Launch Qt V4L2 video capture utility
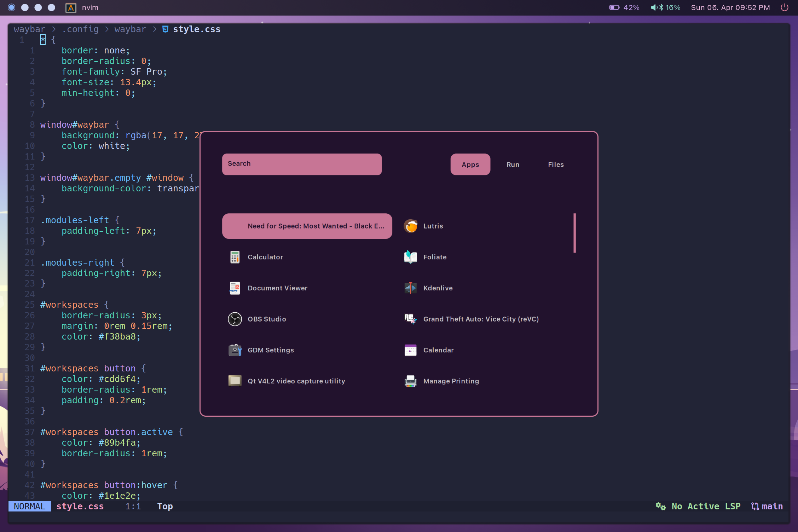This screenshot has height=532, width=798. (x=296, y=381)
